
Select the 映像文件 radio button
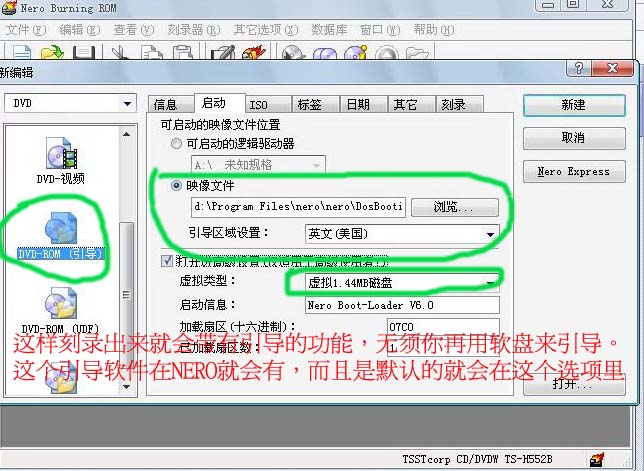(176, 186)
